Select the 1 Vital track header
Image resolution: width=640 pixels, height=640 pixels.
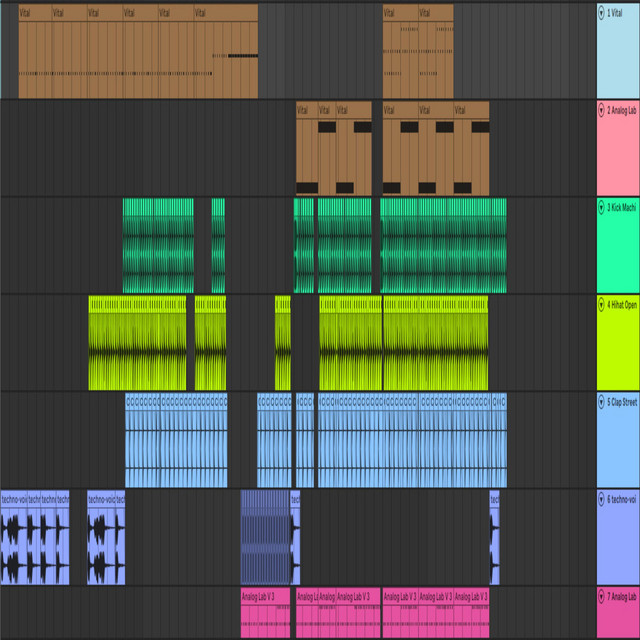point(618,51)
